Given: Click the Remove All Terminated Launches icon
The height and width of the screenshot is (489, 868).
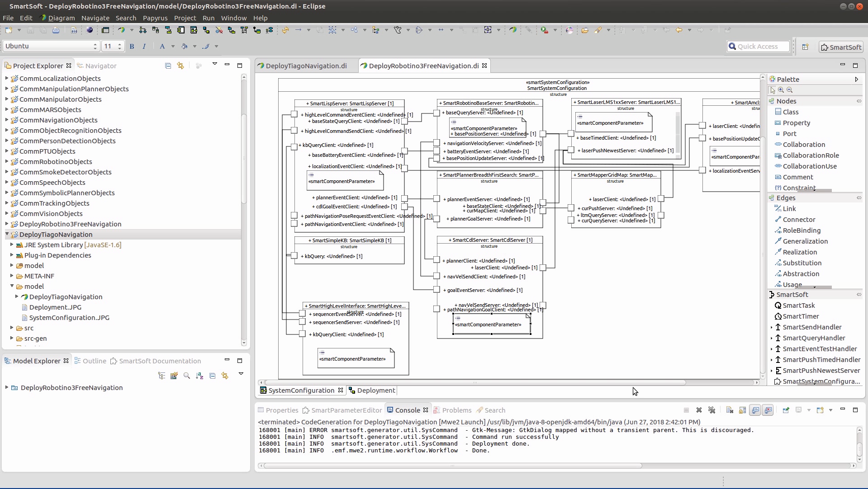Looking at the screenshot, I should click(711, 410).
